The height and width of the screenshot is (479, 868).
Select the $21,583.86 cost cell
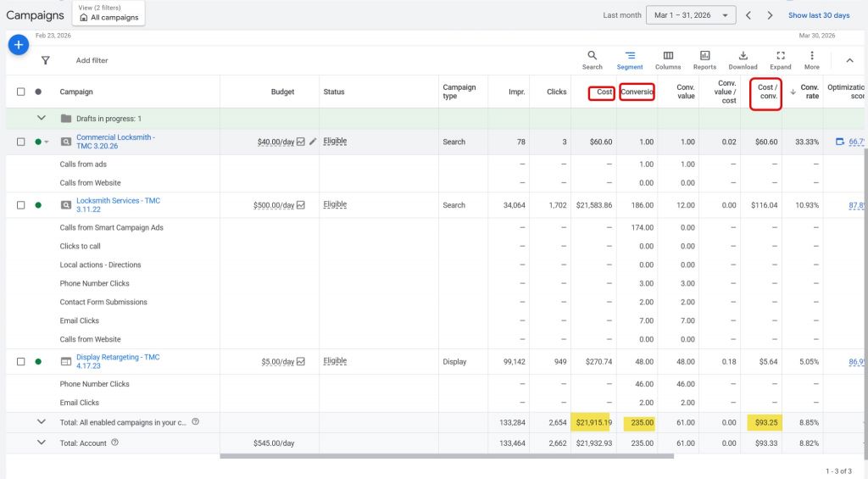[594, 205]
